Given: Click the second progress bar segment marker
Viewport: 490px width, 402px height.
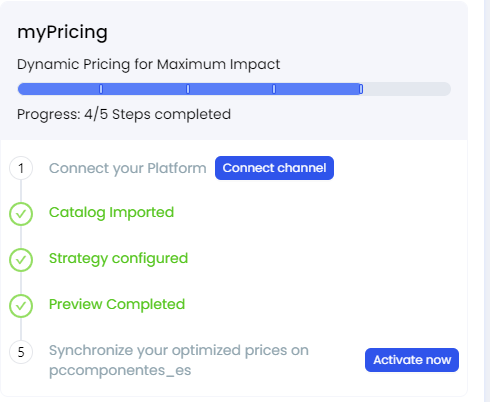Looking at the screenshot, I should [x=188, y=89].
